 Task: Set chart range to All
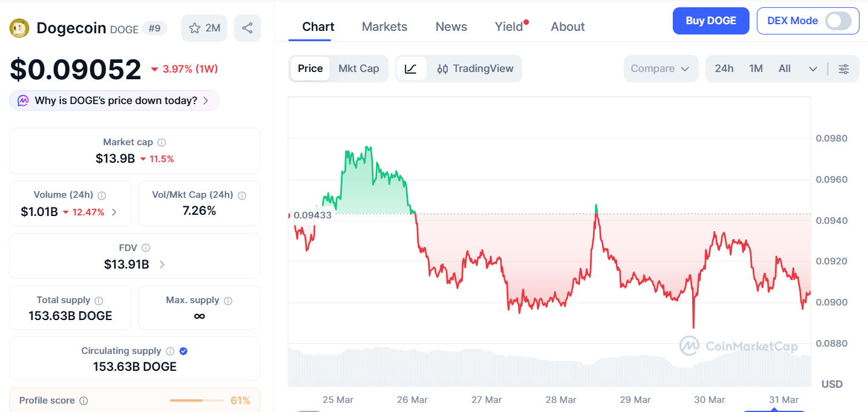(785, 68)
